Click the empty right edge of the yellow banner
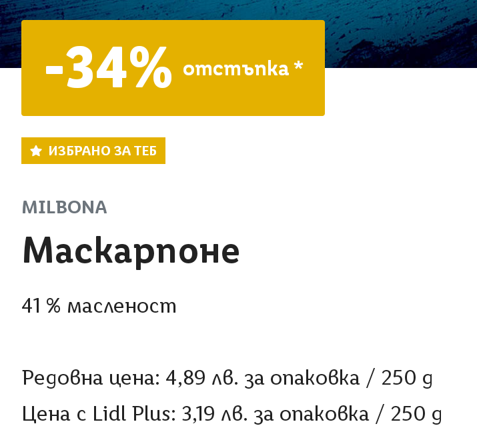The image size is (477, 448). coord(316,100)
